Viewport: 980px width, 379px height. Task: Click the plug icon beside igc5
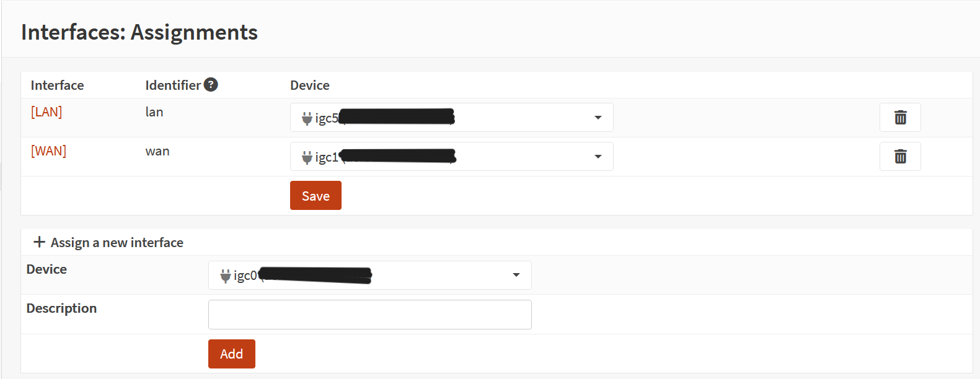click(x=307, y=118)
